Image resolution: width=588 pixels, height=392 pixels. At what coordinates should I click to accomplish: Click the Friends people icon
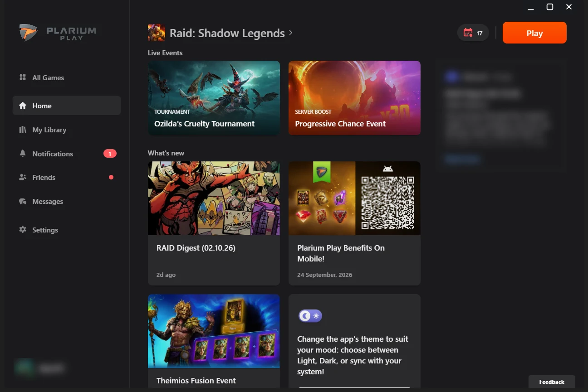[23, 177]
